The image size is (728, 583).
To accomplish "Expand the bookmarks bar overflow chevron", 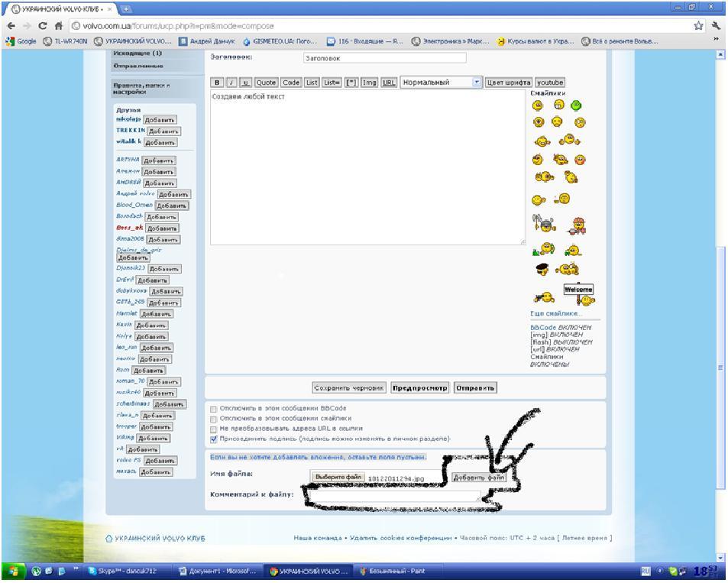I will click(x=719, y=41).
